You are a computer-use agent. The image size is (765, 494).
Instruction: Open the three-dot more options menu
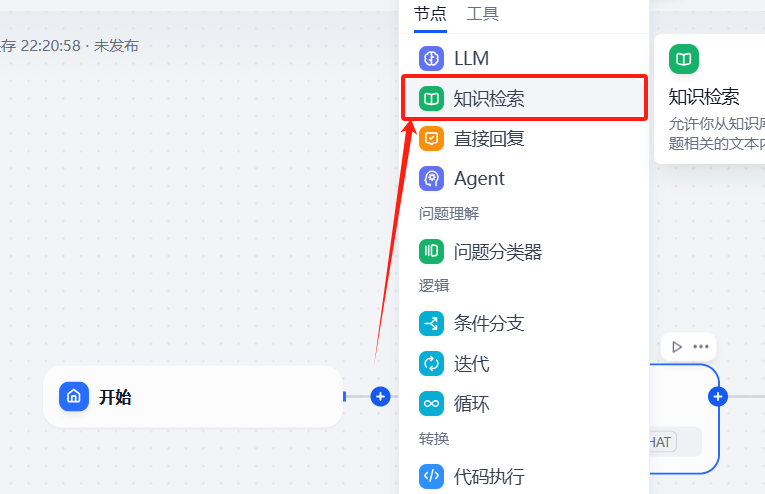click(x=701, y=347)
